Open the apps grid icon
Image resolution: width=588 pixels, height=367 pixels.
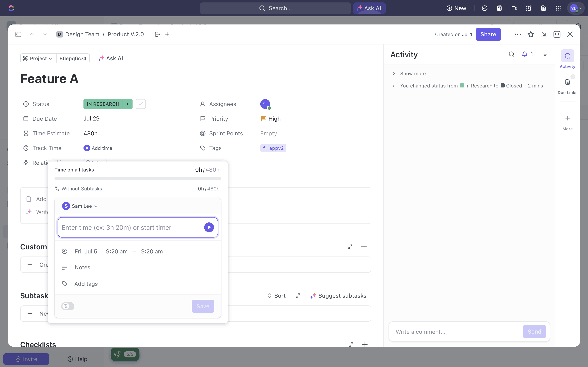pyautogui.click(x=558, y=8)
